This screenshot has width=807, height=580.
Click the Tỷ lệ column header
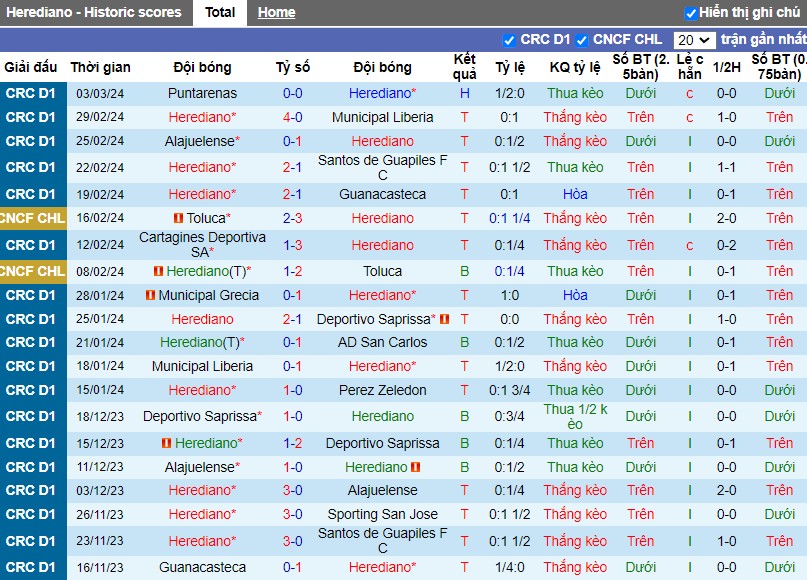[510, 67]
